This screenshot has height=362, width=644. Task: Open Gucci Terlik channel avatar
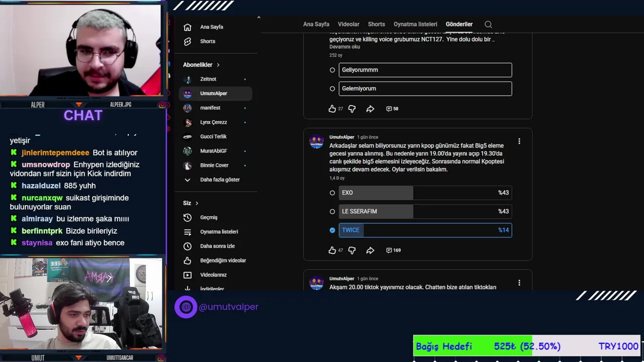pos(188,136)
